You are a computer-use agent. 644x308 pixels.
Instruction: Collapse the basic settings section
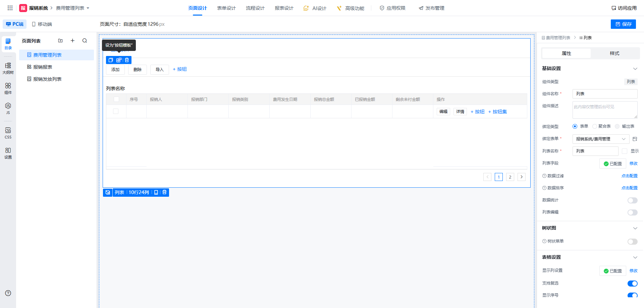coord(635,69)
